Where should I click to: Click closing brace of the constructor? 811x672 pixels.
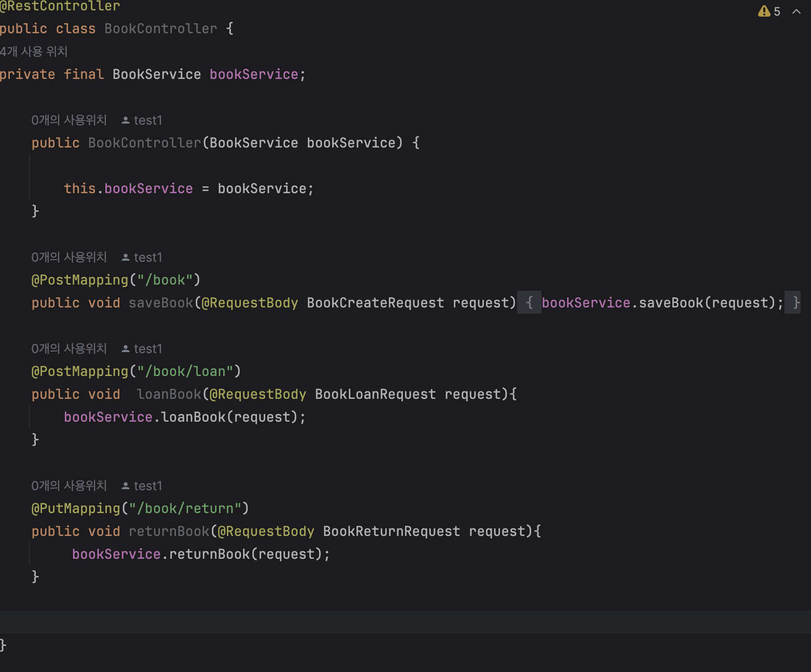(x=35, y=211)
